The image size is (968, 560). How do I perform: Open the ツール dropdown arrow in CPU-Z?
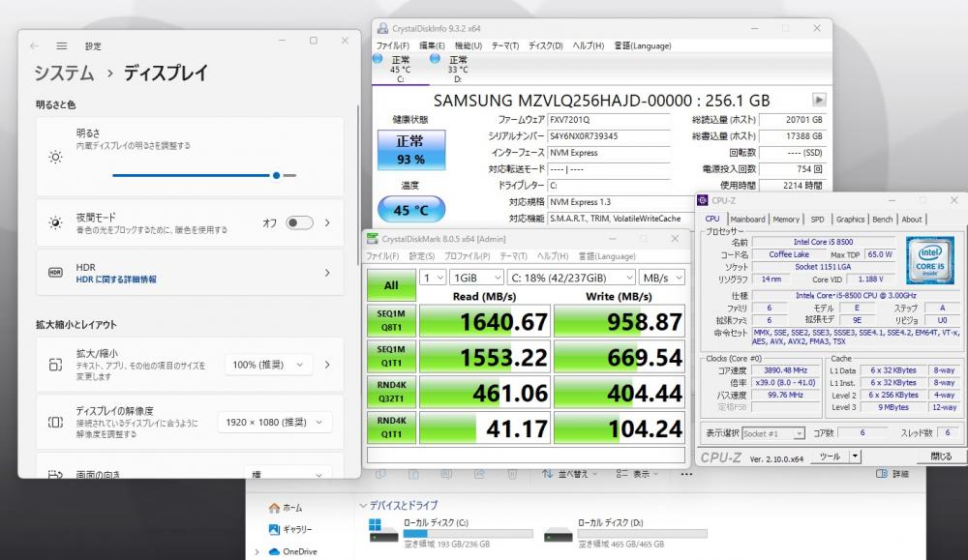855,457
